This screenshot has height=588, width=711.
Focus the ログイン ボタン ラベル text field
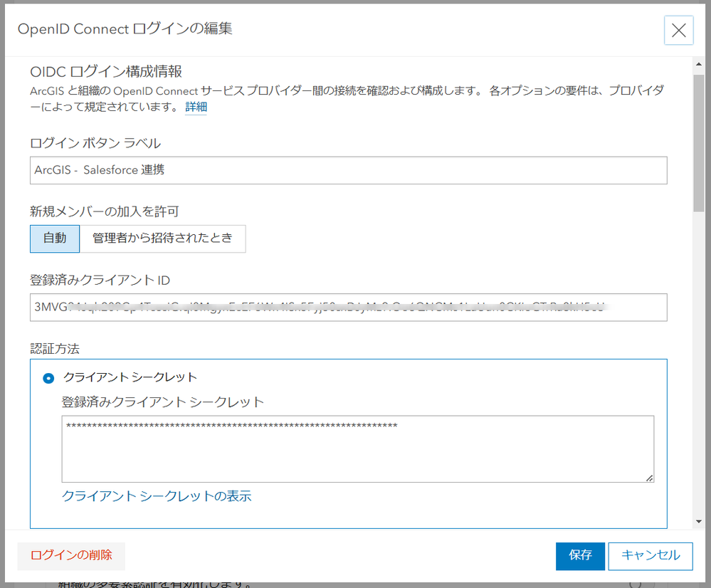(x=349, y=170)
